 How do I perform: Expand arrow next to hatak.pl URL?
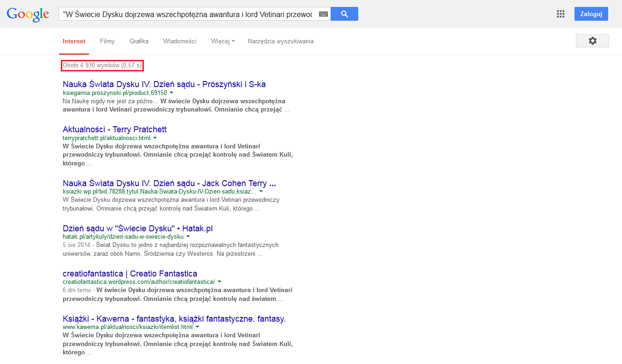(188, 237)
